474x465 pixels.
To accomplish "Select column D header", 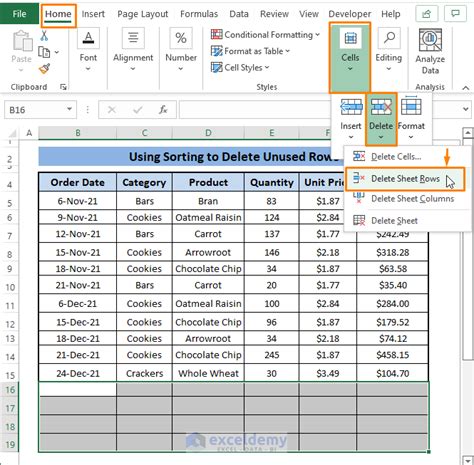I will (208, 133).
